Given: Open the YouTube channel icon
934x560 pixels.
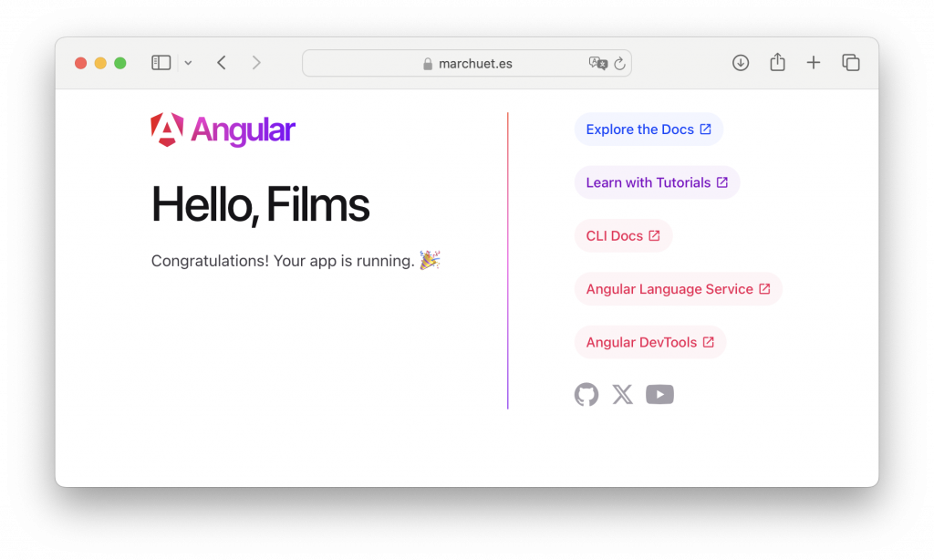Looking at the screenshot, I should (x=659, y=394).
